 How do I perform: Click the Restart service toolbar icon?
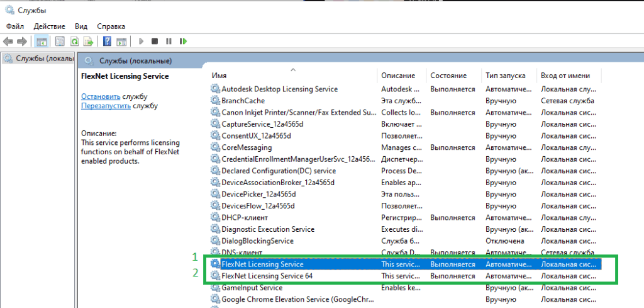pos(183,42)
